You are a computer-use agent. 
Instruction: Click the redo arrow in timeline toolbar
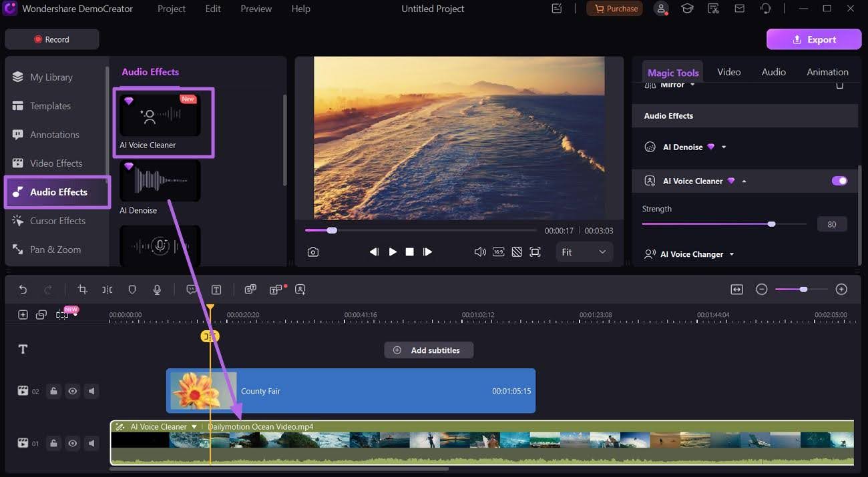tap(48, 290)
